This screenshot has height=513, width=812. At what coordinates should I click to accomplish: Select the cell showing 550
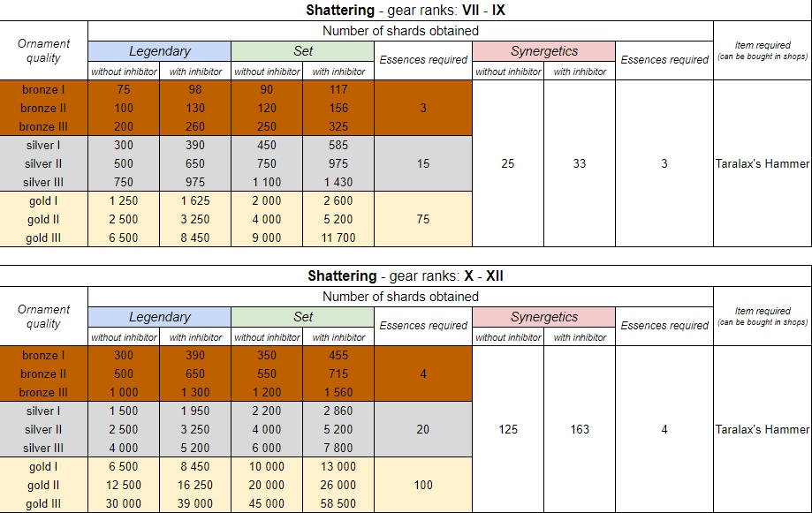[267, 373]
